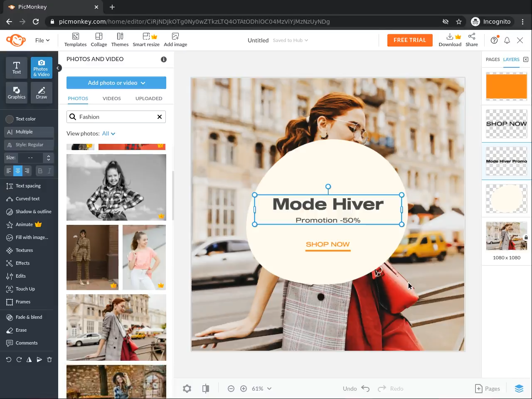This screenshot has height=399, width=532.
Task: Switch to the PAGES tab
Action: [x=493, y=59]
